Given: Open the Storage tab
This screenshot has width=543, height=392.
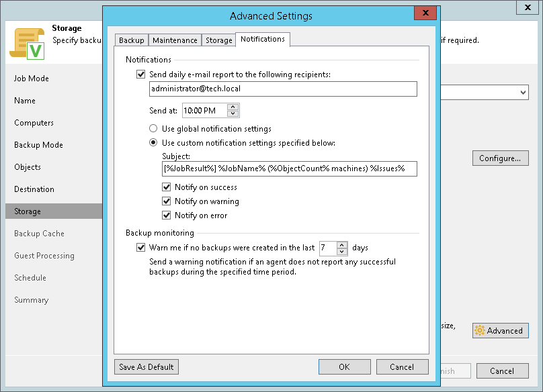Looking at the screenshot, I should point(218,40).
